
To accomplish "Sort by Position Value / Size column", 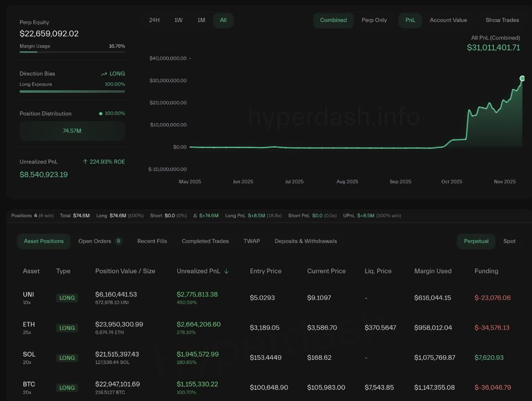I will tap(125, 271).
